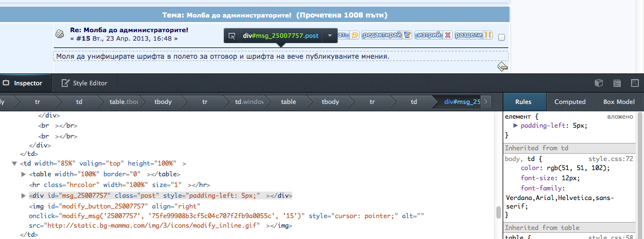Expand the table width="100%" node
The image size is (644, 239).
pyautogui.click(x=23, y=174)
